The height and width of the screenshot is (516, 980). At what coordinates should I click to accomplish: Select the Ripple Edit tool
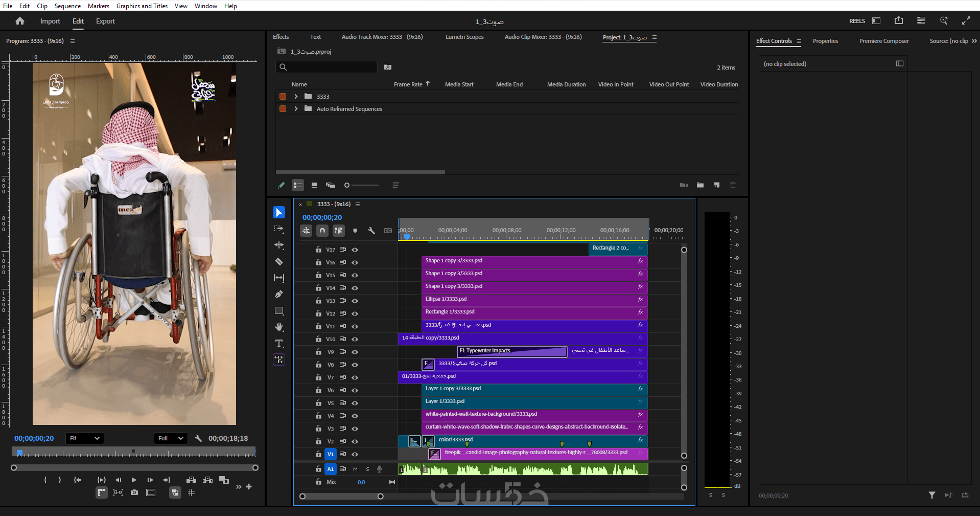tap(279, 245)
